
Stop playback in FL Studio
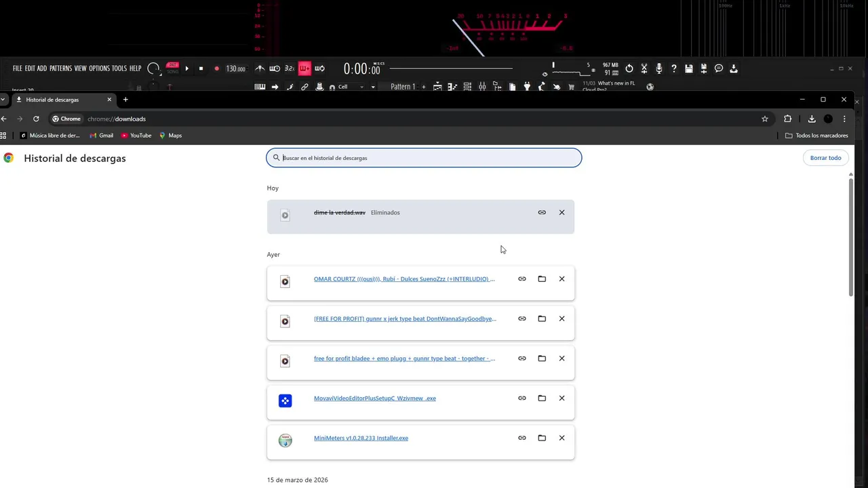pyautogui.click(x=201, y=68)
